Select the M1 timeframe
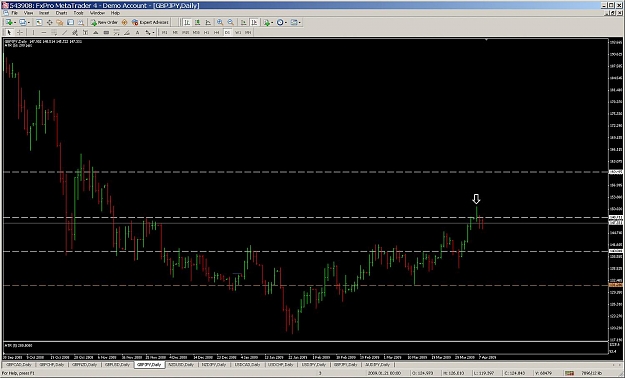 (x=164, y=32)
